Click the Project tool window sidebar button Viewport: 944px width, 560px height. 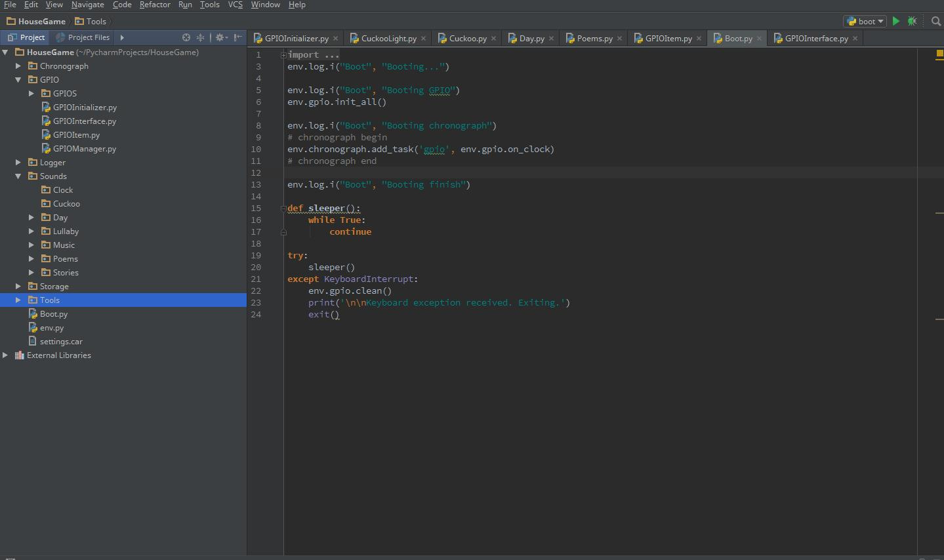click(25, 37)
